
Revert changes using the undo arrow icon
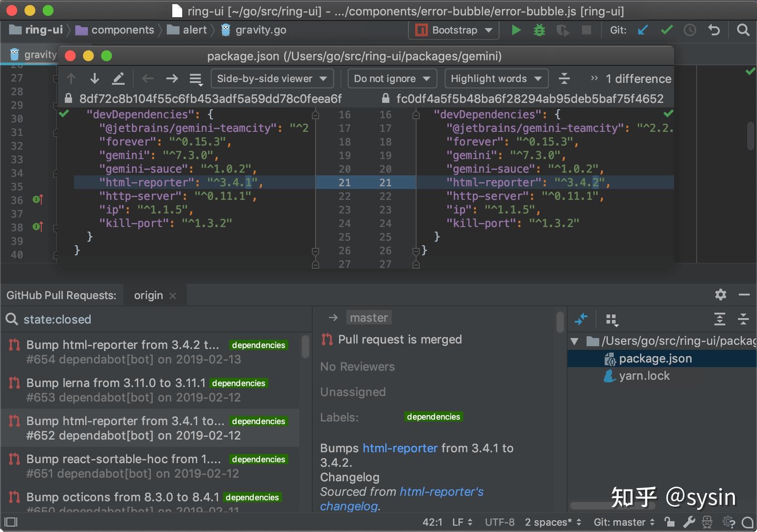pyautogui.click(x=713, y=30)
